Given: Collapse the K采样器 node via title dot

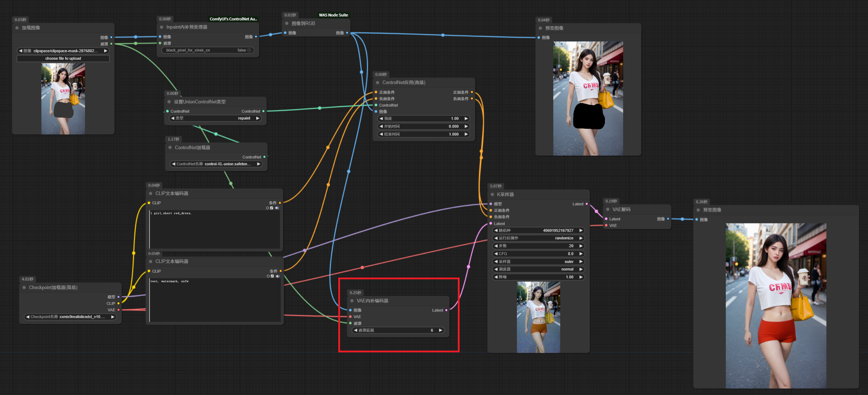Looking at the screenshot, I should point(493,194).
